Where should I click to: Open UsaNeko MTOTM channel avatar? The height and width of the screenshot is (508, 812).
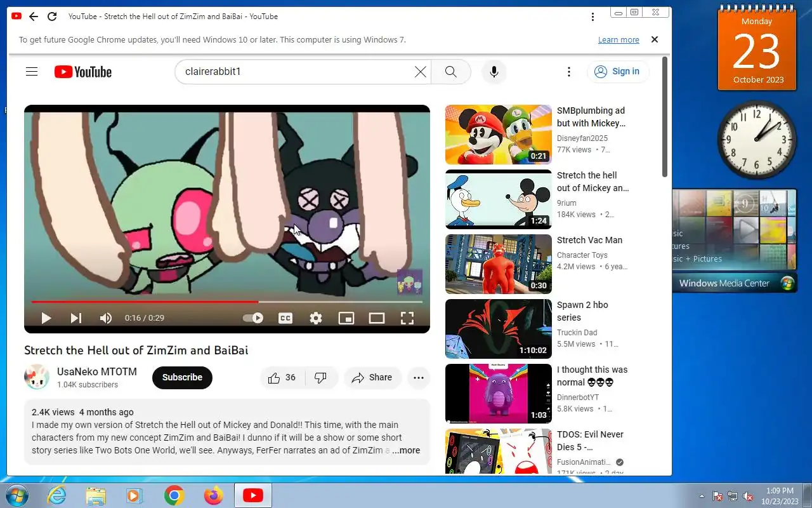37,377
